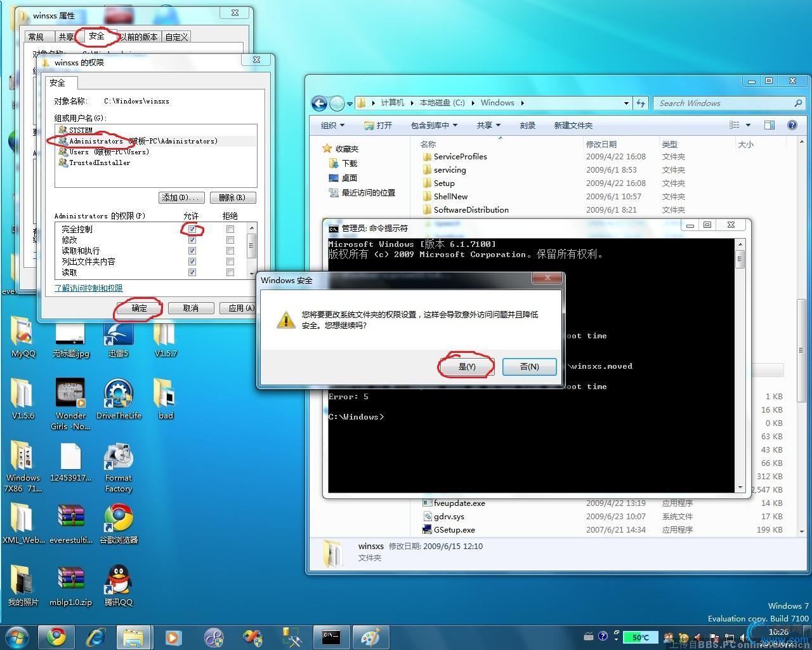Open the Explorer help icon
812x650 pixels.
[792, 125]
